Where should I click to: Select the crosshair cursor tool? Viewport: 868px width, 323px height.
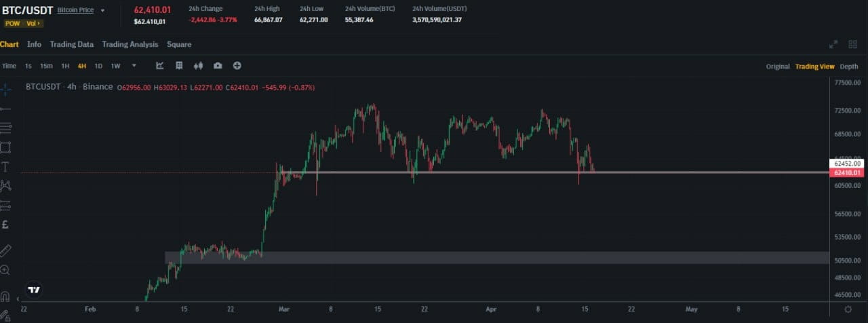[5, 89]
